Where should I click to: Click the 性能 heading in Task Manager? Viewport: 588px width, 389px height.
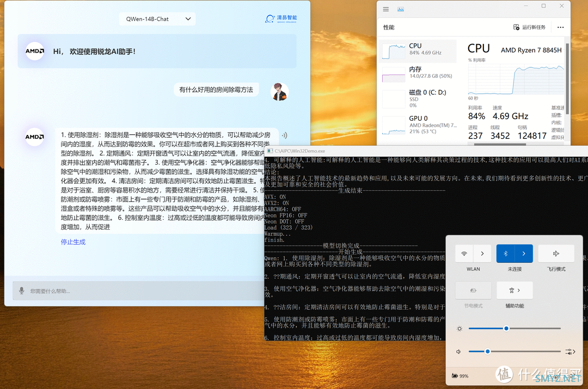tap(389, 27)
